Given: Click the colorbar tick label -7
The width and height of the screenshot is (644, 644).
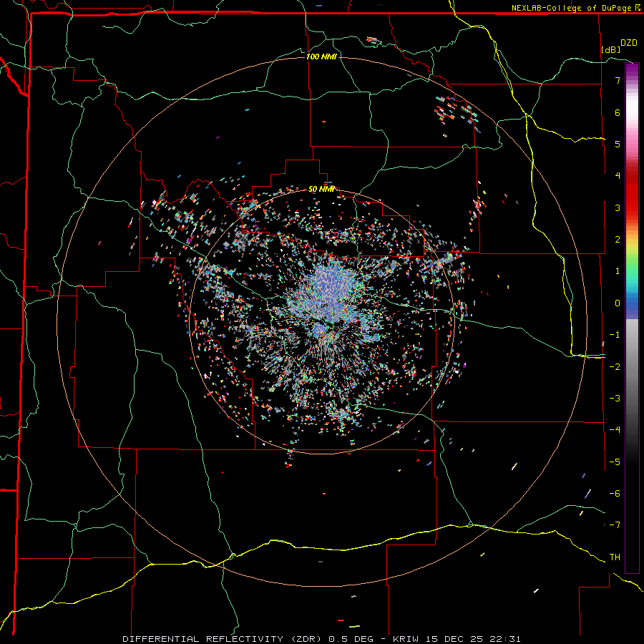Looking at the screenshot, I should (615, 525).
